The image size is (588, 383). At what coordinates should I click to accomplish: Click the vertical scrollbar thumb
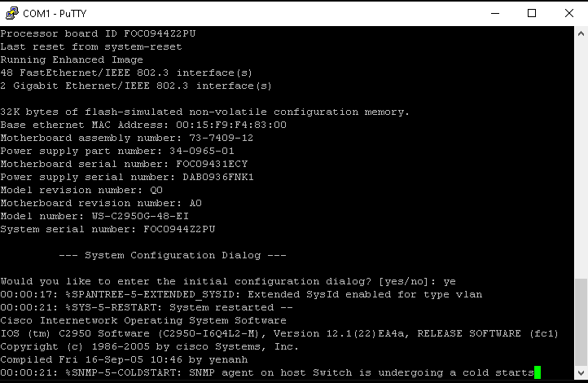click(581, 322)
